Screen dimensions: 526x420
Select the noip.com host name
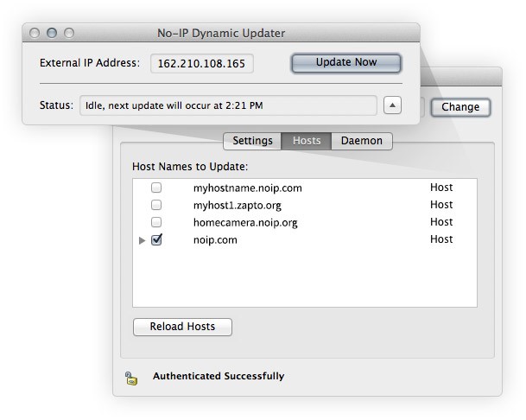[215, 240]
